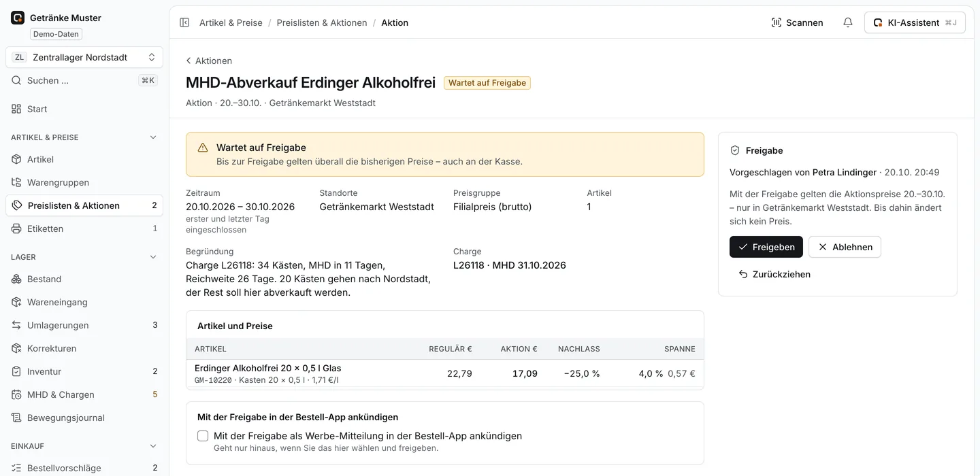Click the Wartet auf Freigabe status badge
Image resolution: width=980 pixels, height=476 pixels.
coord(487,83)
